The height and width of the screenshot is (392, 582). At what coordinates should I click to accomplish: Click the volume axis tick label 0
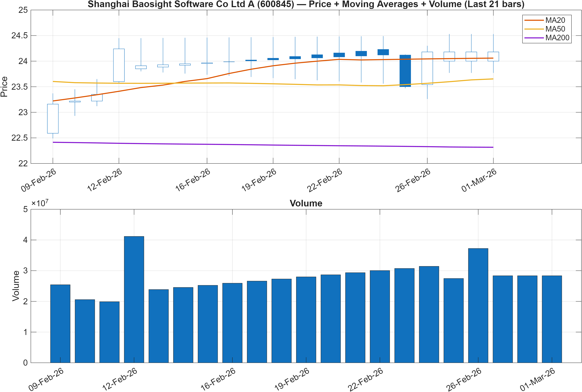[25, 363]
